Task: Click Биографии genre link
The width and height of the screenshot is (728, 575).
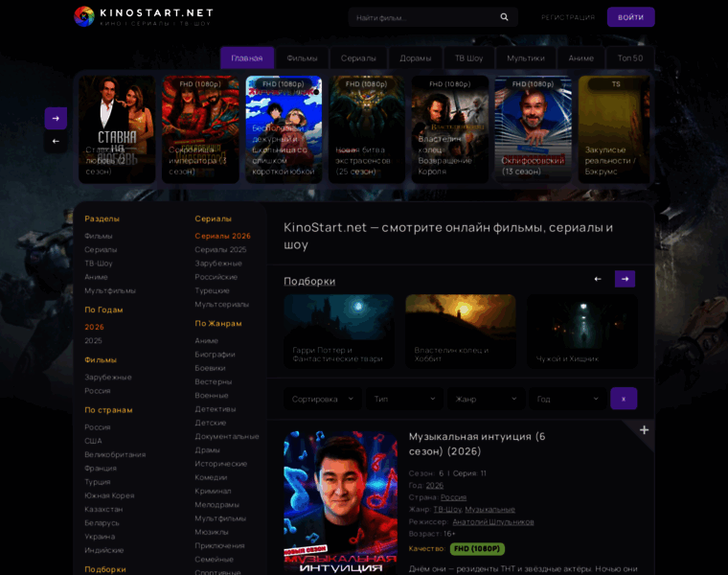Action: (x=215, y=355)
